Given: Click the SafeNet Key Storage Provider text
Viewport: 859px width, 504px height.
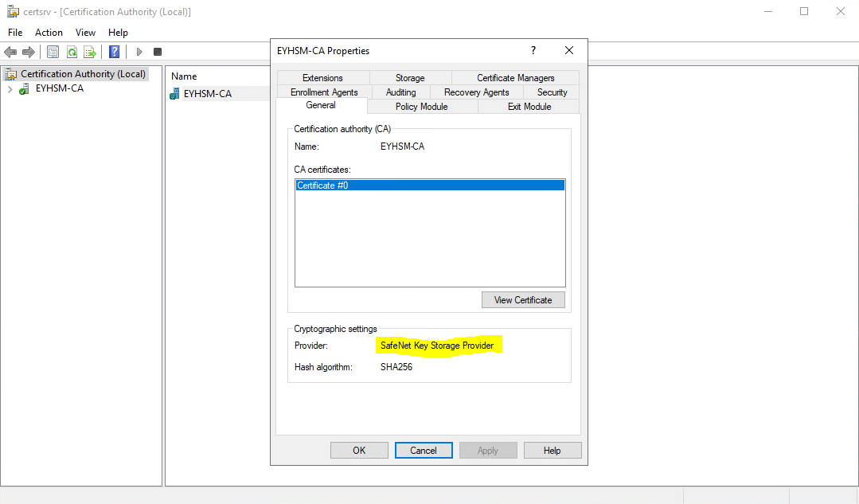Looking at the screenshot, I should (437, 346).
